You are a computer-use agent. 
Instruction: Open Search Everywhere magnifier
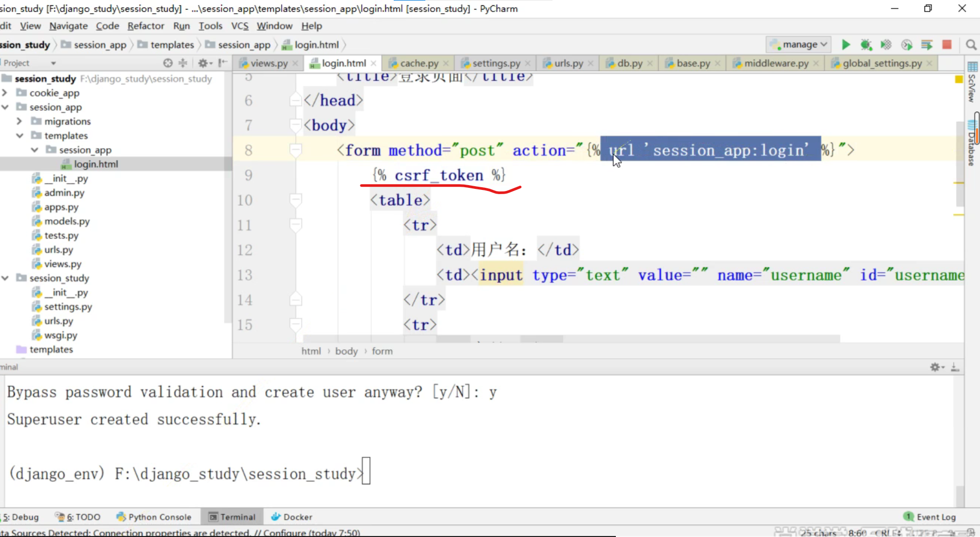(x=971, y=45)
